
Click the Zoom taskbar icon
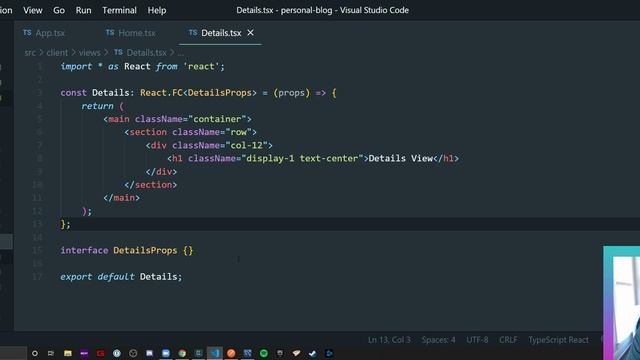166,353
